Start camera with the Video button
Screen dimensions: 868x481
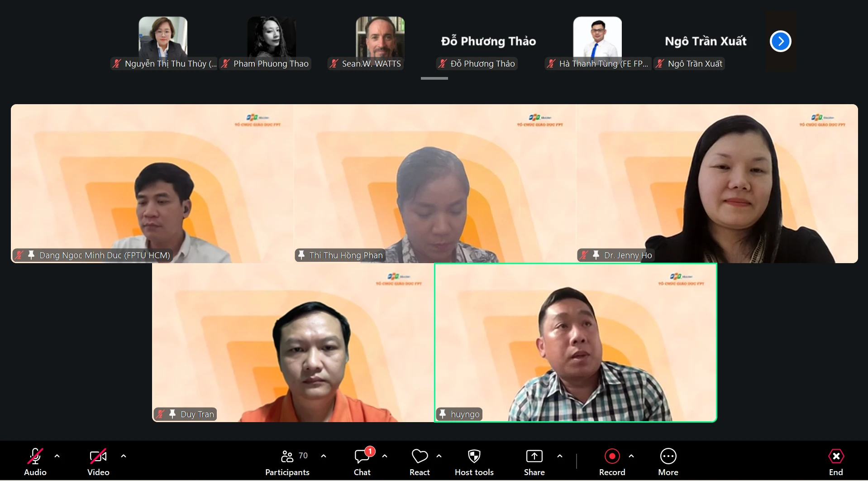pos(98,462)
